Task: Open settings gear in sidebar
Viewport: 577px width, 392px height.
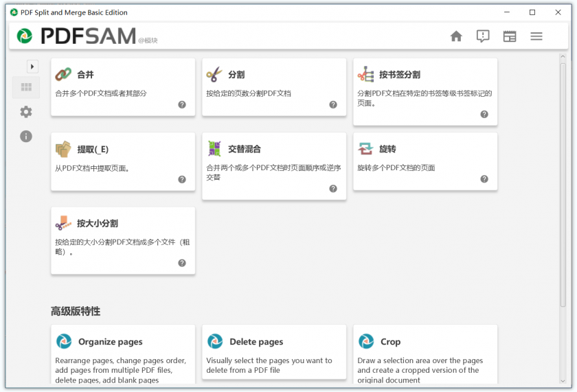Action: point(26,112)
